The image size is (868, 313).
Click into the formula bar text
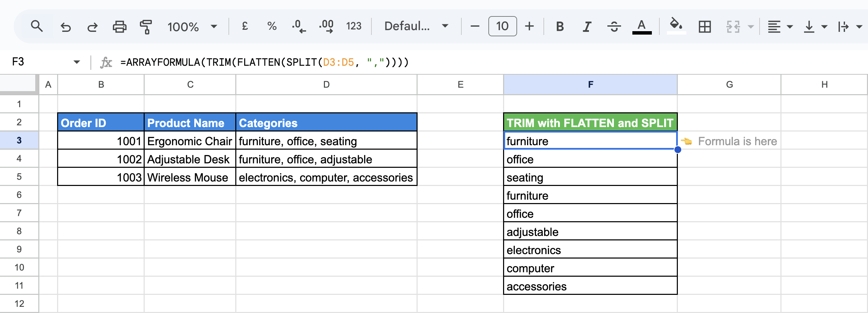pyautogui.click(x=264, y=62)
